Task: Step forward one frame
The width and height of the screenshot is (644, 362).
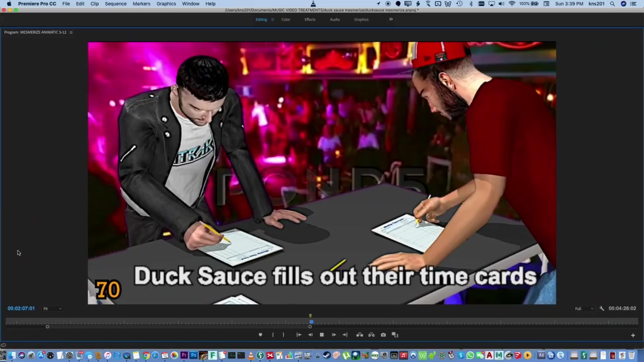Action: pos(334,335)
